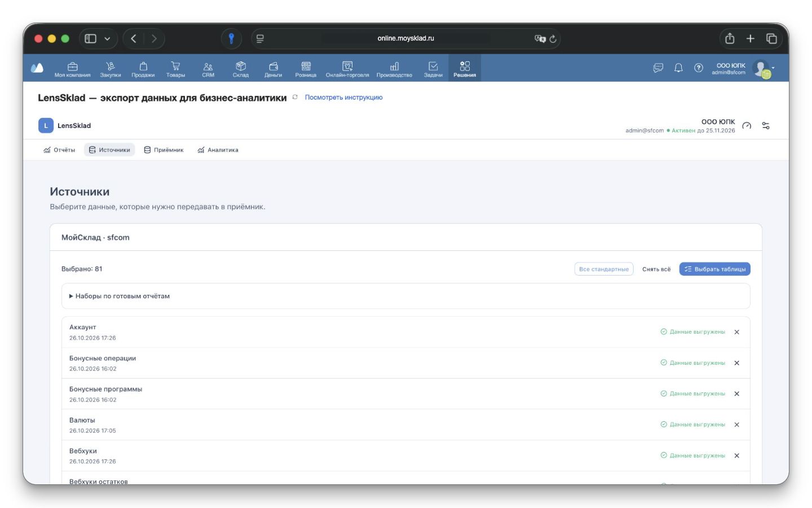Switch to the Отчёты tab

point(59,150)
